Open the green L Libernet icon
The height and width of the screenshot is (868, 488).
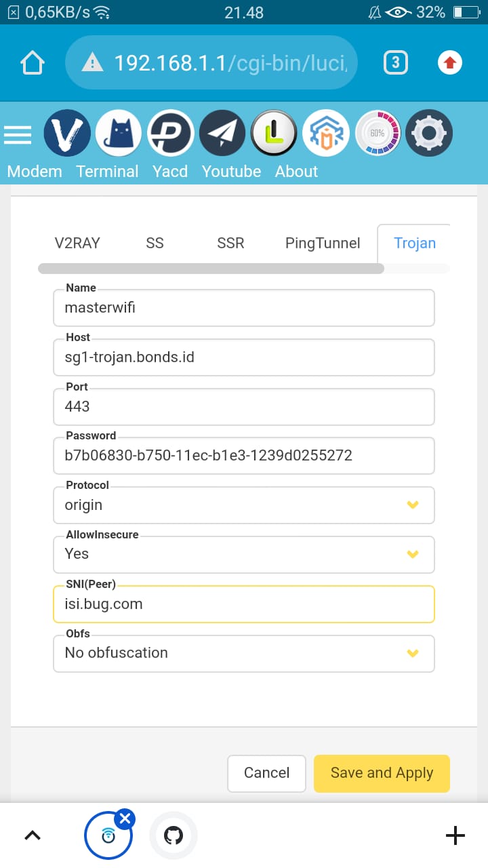pyautogui.click(x=274, y=134)
